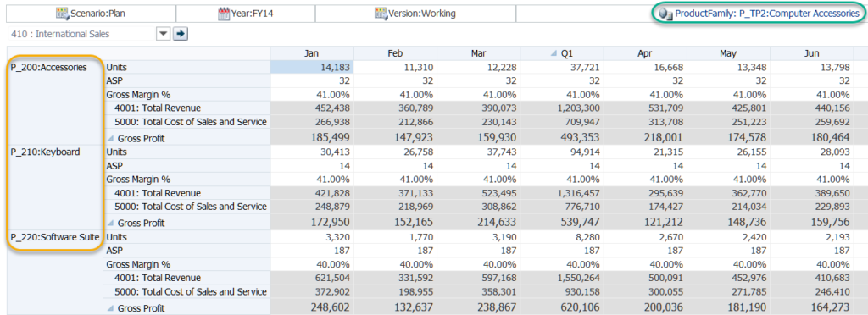868x315 pixels.
Task: Click the Keyboard Mar Units cell 37,743
Action: pyautogui.click(x=479, y=152)
